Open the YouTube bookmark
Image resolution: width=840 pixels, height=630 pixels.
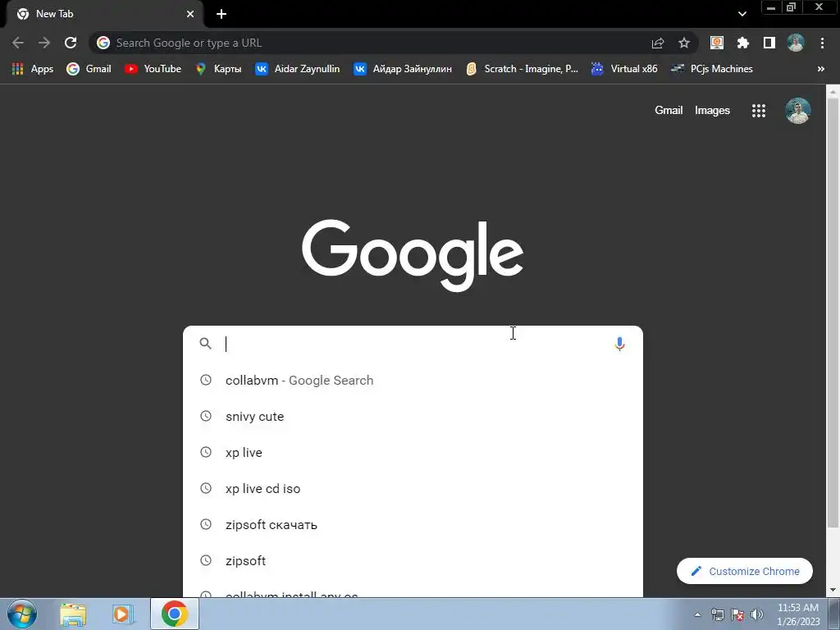tap(153, 69)
